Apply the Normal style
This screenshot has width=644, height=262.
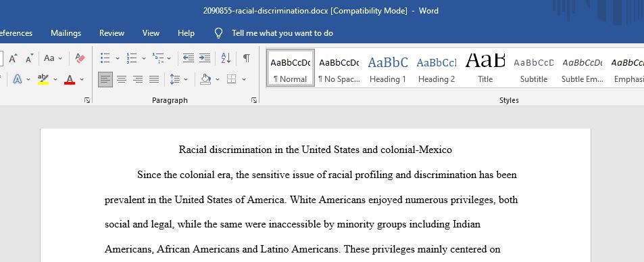(291, 68)
